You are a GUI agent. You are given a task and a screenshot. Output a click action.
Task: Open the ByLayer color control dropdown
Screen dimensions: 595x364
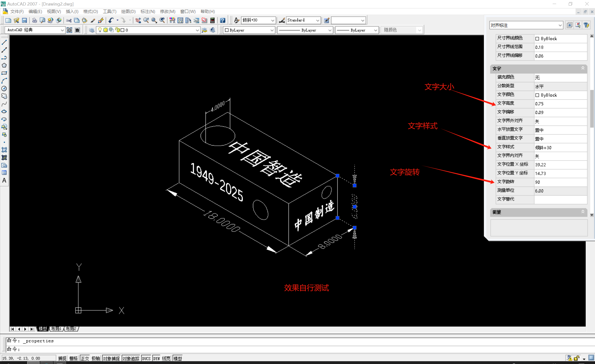tap(272, 30)
